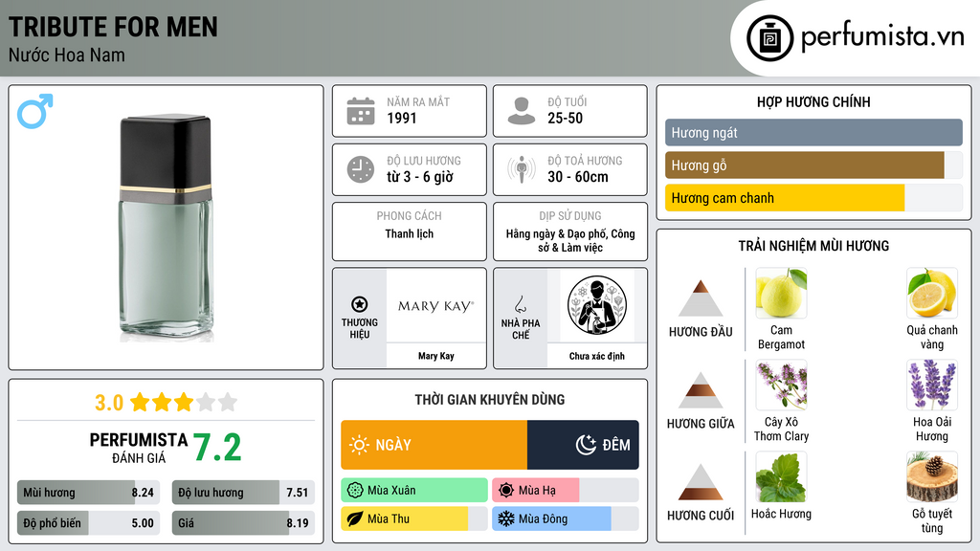Select the Mùa Thu season bar
The image size is (980, 551).
coord(414,518)
